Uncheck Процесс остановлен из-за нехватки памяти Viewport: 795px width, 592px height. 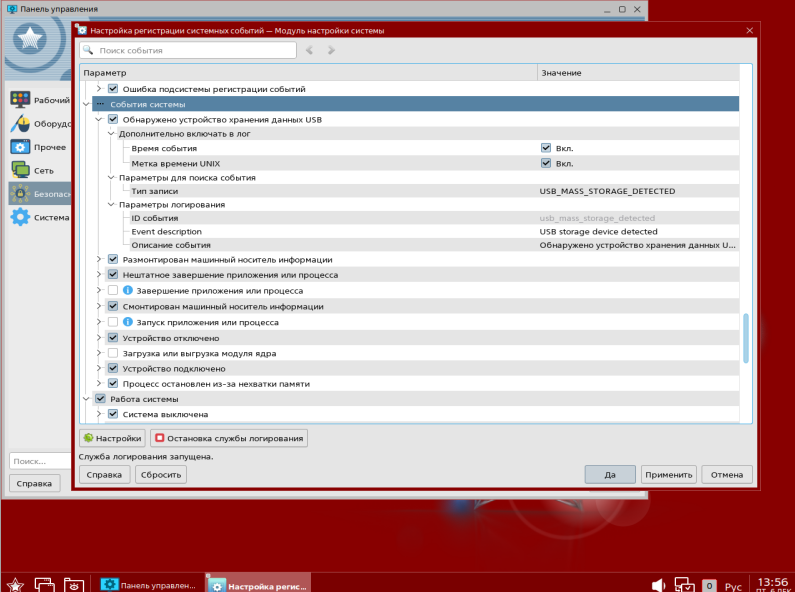coord(113,384)
